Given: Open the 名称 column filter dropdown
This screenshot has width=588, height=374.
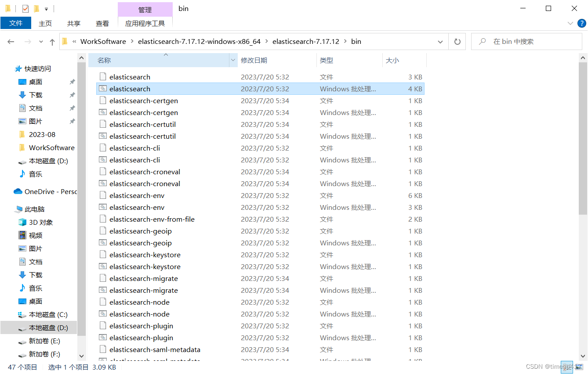Looking at the screenshot, I should tap(233, 60).
